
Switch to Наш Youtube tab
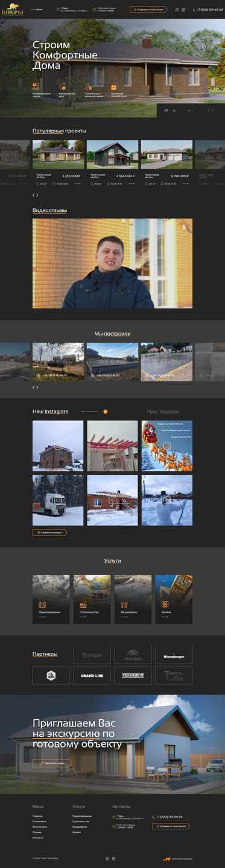click(163, 411)
